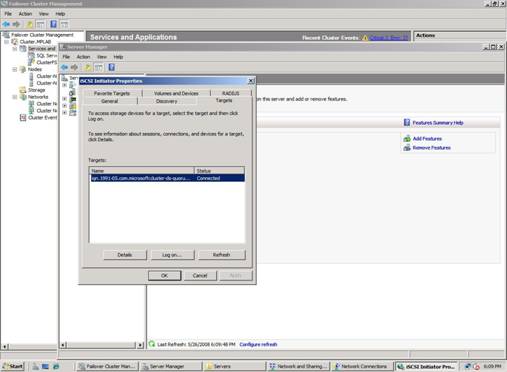507x372 pixels.
Task: Select the Connected iqn target row
Action: (167, 178)
